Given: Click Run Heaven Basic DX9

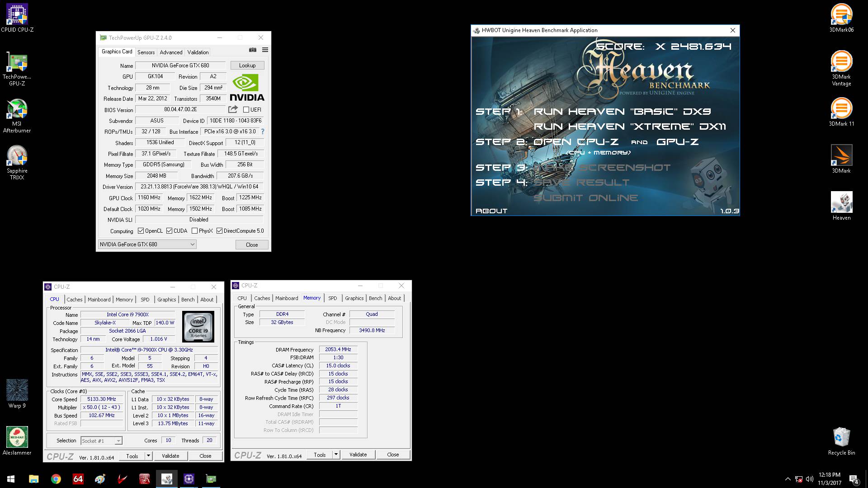Looking at the screenshot, I should (x=623, y=111).
